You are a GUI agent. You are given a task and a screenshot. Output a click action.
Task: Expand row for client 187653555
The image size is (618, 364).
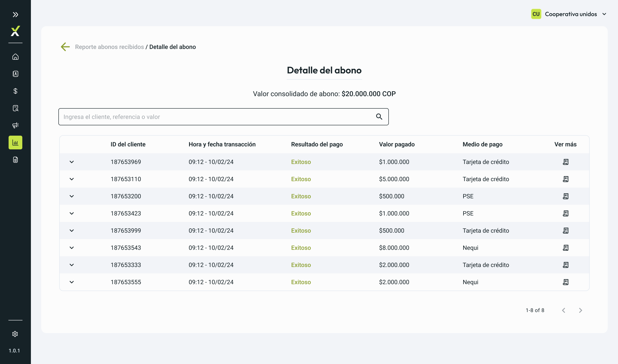72,282
